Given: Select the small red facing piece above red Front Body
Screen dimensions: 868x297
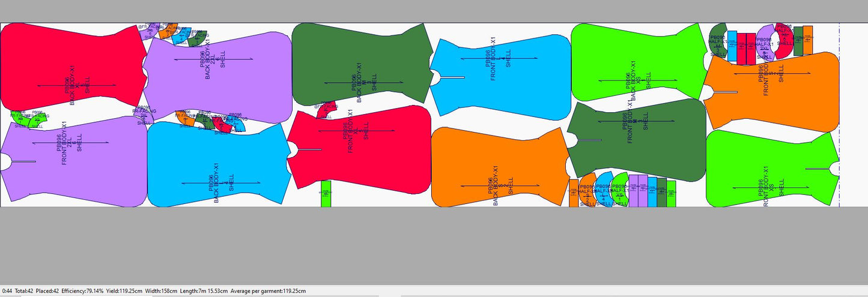Looking at the screenshot, I should [324, 112].
